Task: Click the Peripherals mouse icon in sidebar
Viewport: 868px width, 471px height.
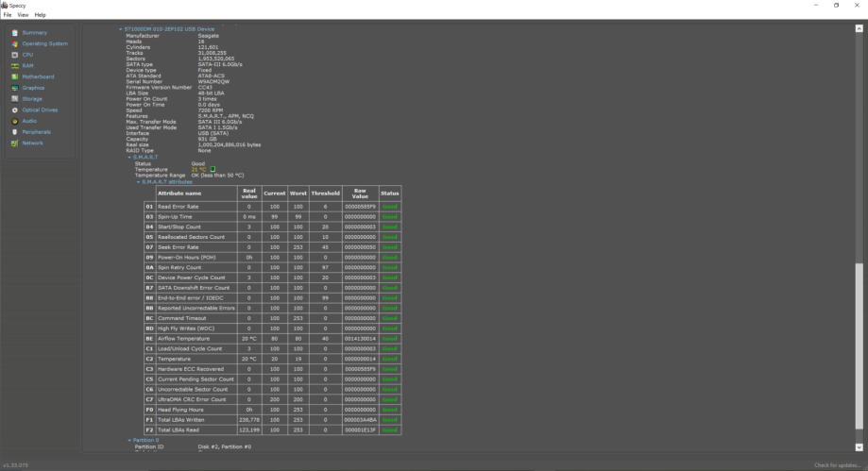Action: click(x=15, y=132)
